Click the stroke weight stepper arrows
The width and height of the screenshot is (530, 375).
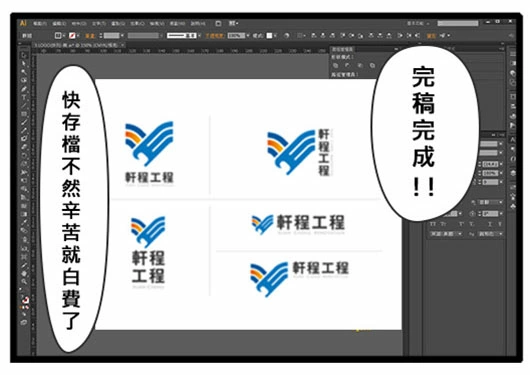pyautogui.click(x=100, y=35)
